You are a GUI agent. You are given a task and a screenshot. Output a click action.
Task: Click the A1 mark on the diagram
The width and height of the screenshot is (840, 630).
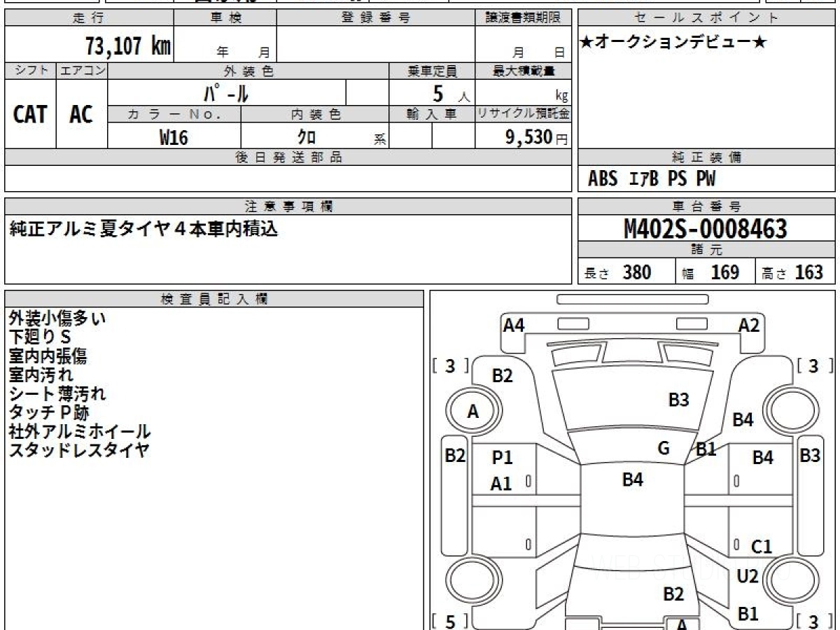click(x=501, y=484)
